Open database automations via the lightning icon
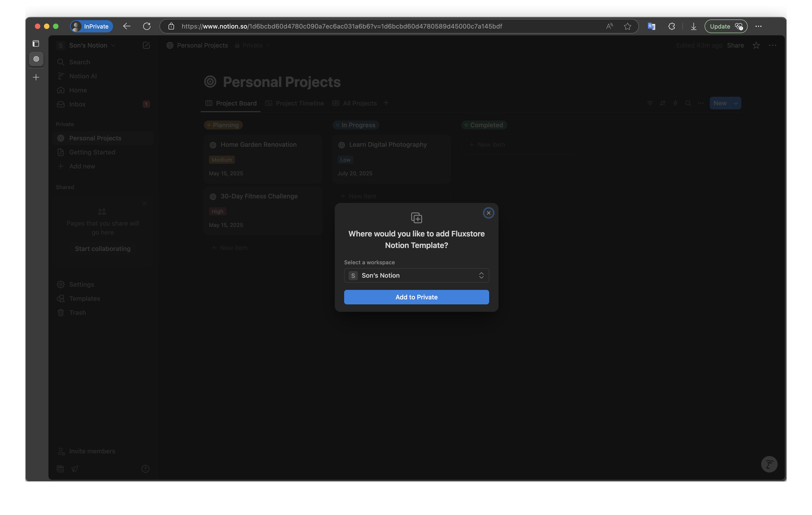 pos(675,103)
